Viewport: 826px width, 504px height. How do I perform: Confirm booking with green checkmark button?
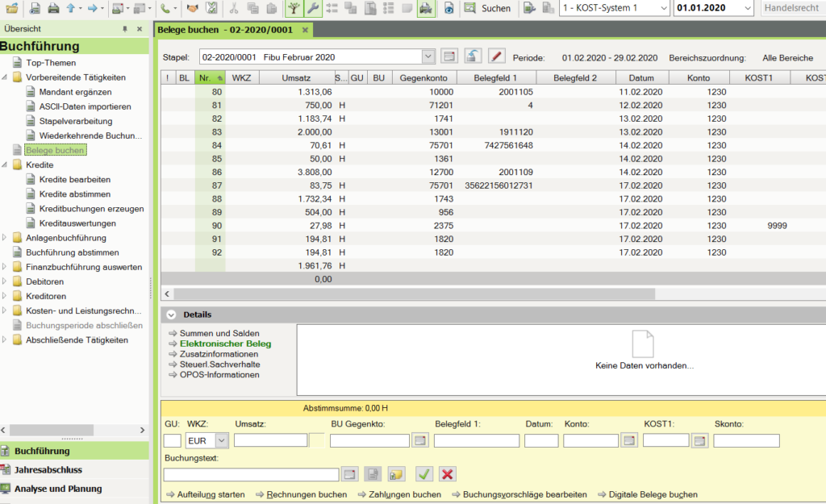coord(424,474)
